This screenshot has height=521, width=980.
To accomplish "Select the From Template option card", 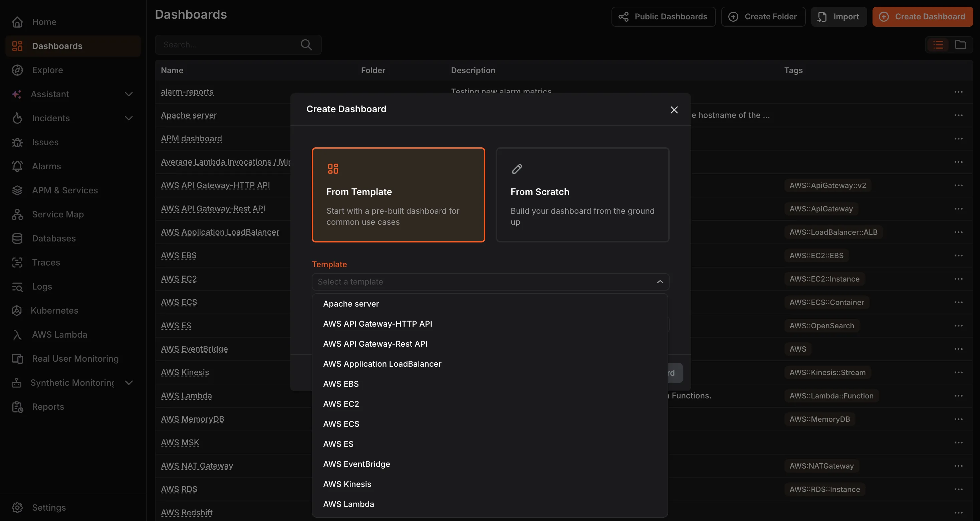I will 398,195.
